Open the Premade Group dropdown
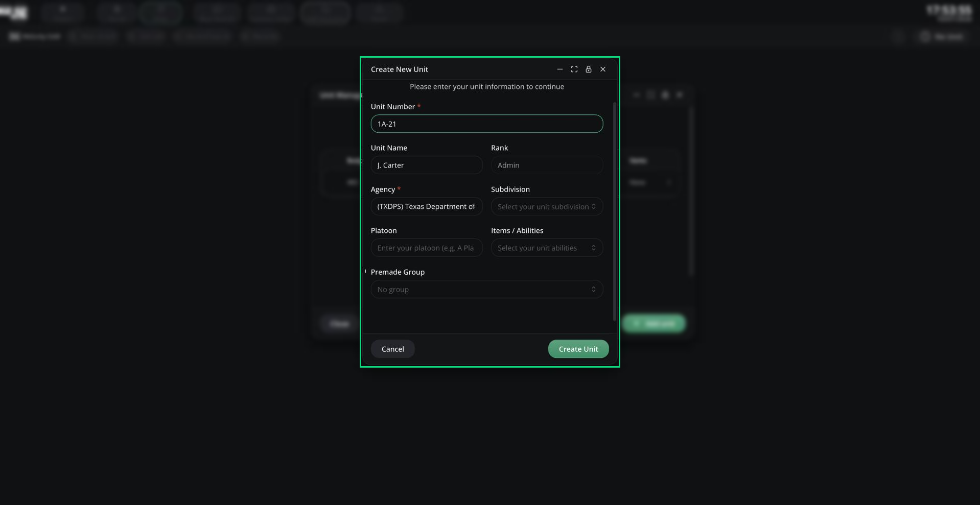This screenshot has height=505, width=980. pyautogui.click(x=486, y=289)
